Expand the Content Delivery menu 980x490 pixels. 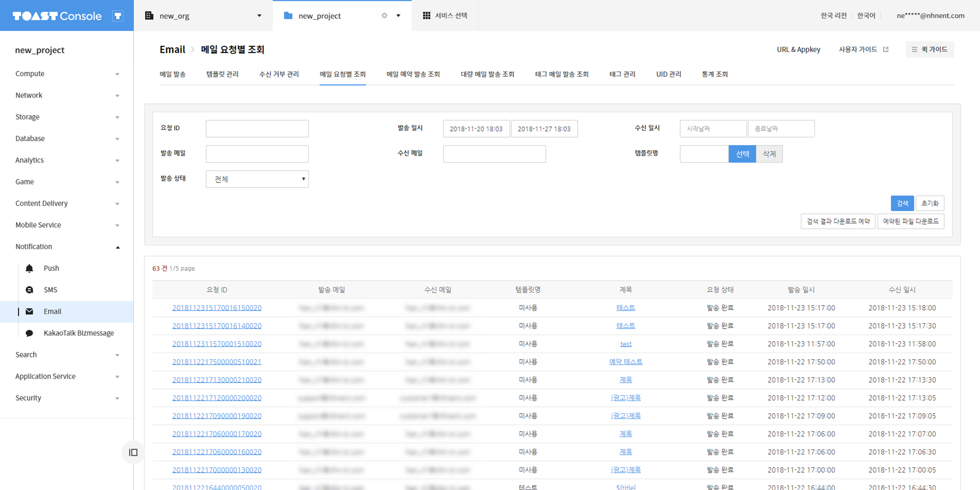pyautogui.click(x=67, y=204)
